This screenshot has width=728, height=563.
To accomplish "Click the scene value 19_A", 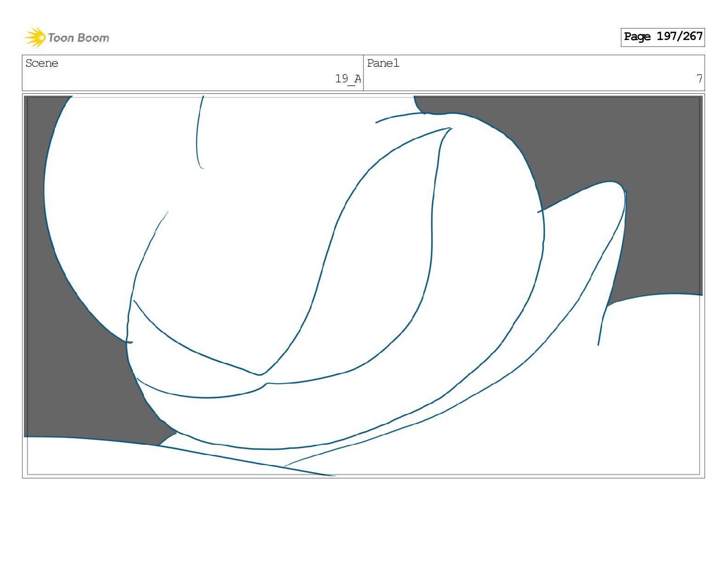I will point(348,79).
